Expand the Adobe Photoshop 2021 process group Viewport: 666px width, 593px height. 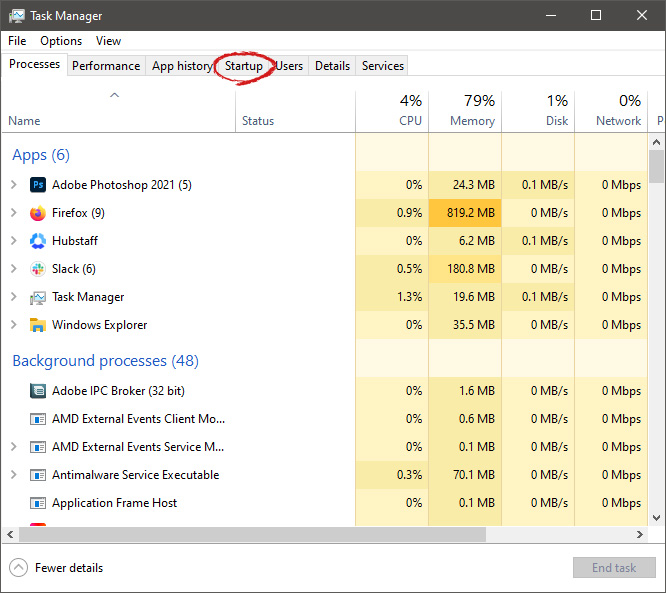coord(14,184)
